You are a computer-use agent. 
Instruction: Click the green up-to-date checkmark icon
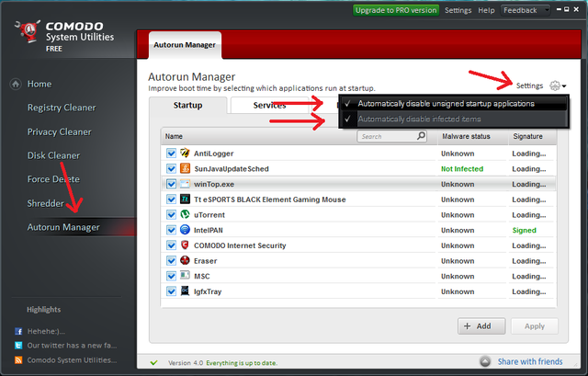(153, 363)
